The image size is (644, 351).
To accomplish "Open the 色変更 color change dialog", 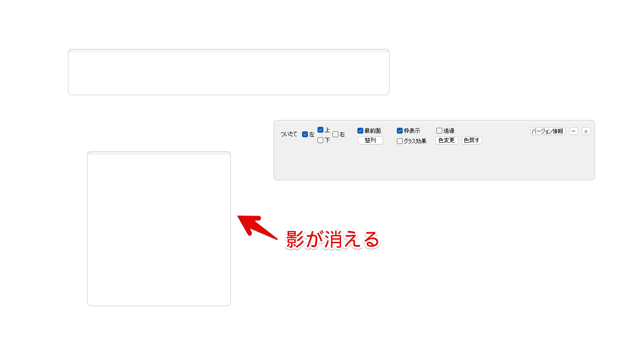I will (x=447, y=140).
